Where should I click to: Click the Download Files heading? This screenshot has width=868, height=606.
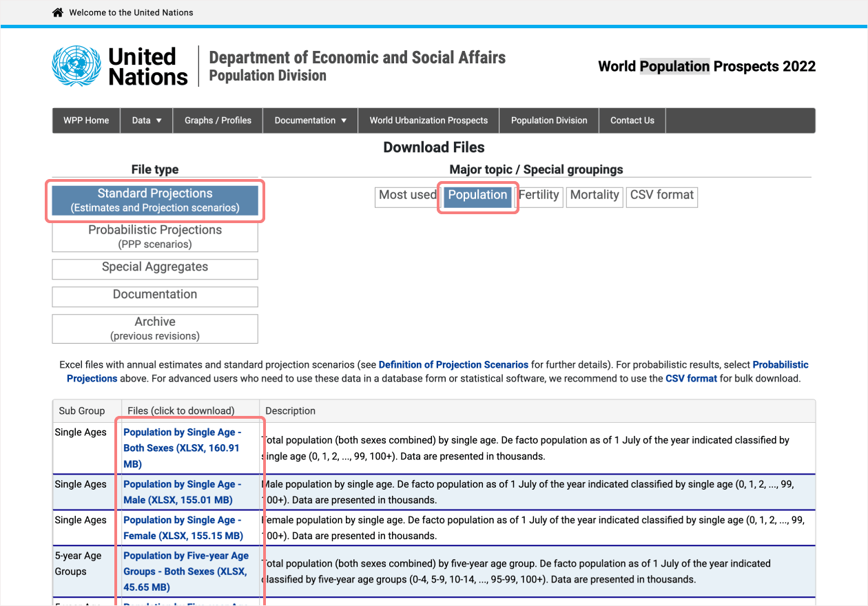pos(434,147)
